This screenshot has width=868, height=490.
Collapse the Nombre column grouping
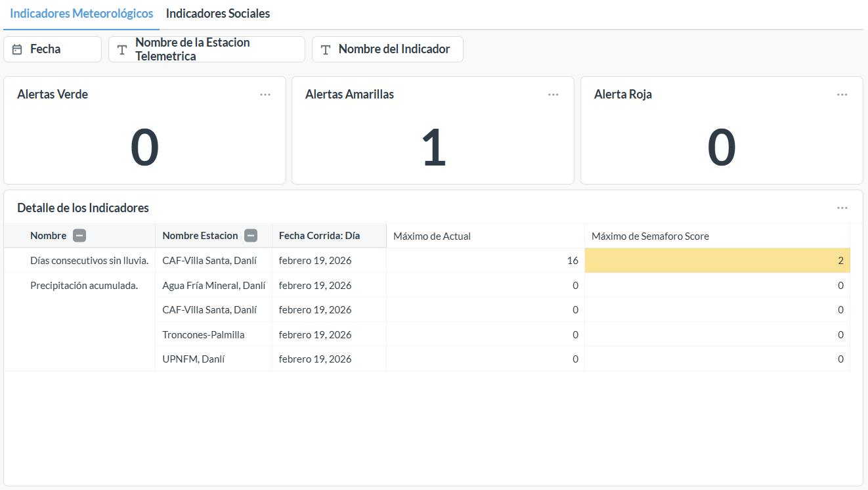(79, 236)
